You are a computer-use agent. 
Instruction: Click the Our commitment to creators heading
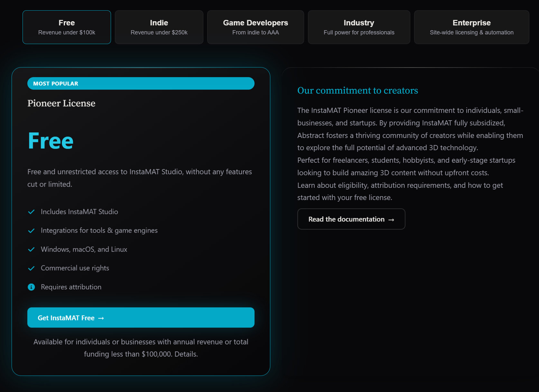(358, 90)
